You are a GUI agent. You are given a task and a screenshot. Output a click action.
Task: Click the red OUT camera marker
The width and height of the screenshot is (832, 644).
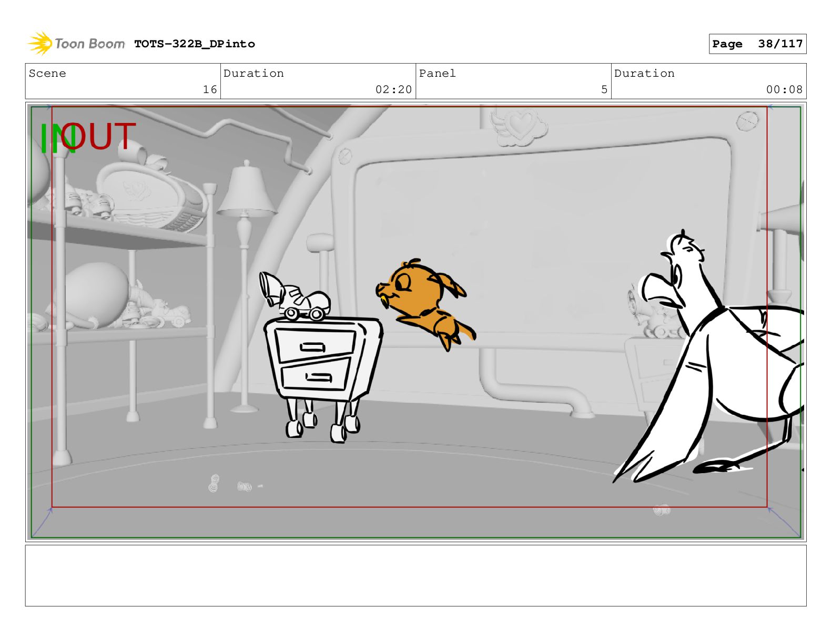(x=99, y=136)
